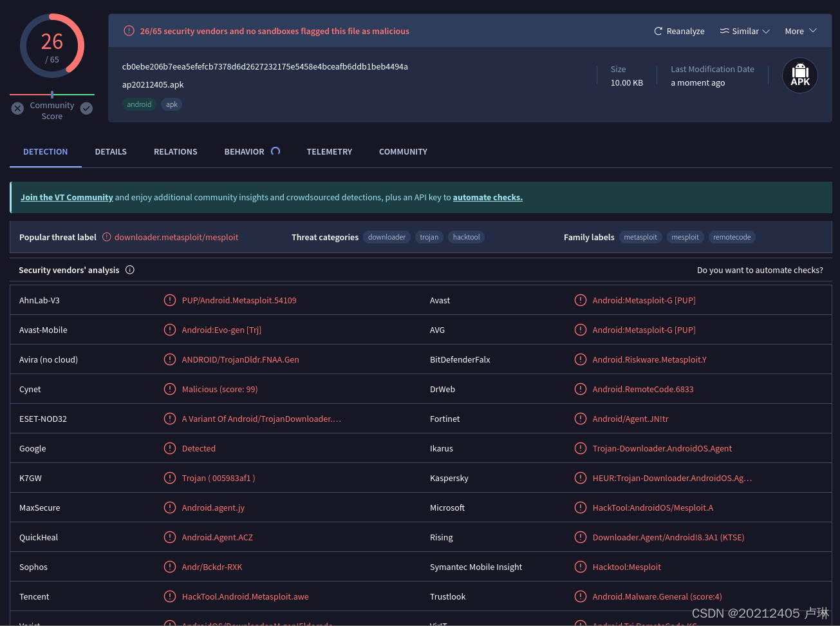Click the alert icon in DrWeb row
The image size is (840, 626).
[x=581, y=389]
